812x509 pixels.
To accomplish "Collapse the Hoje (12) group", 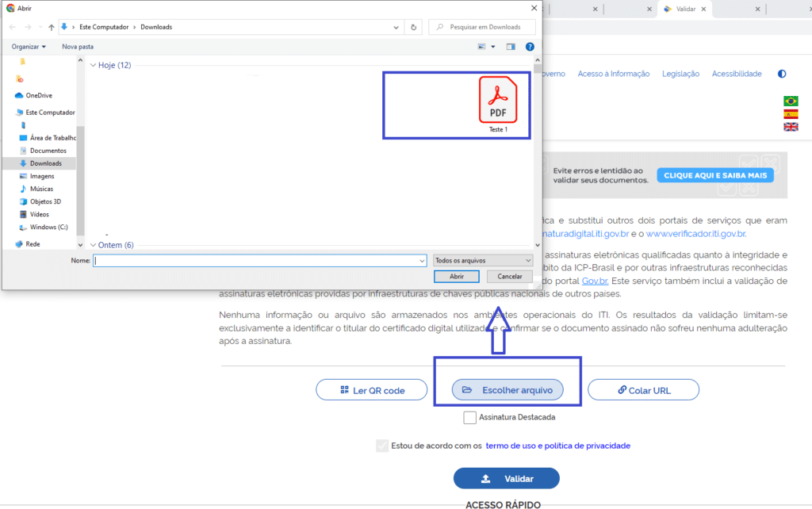I will coord(93,65).
